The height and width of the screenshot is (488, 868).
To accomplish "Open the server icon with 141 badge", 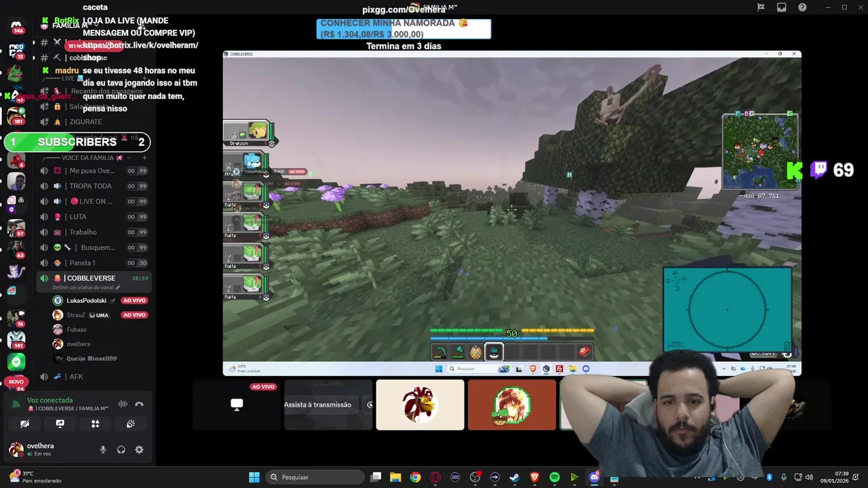I will click(16, 339).
